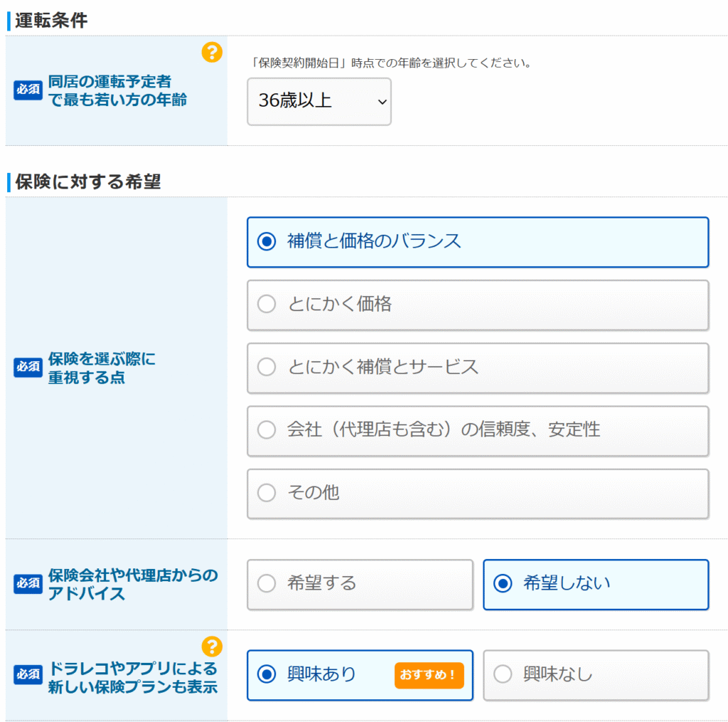Open help icon for ドラレコやアプリ plans
The width and height of the screenshot is (728, 722).
point(212,646)
